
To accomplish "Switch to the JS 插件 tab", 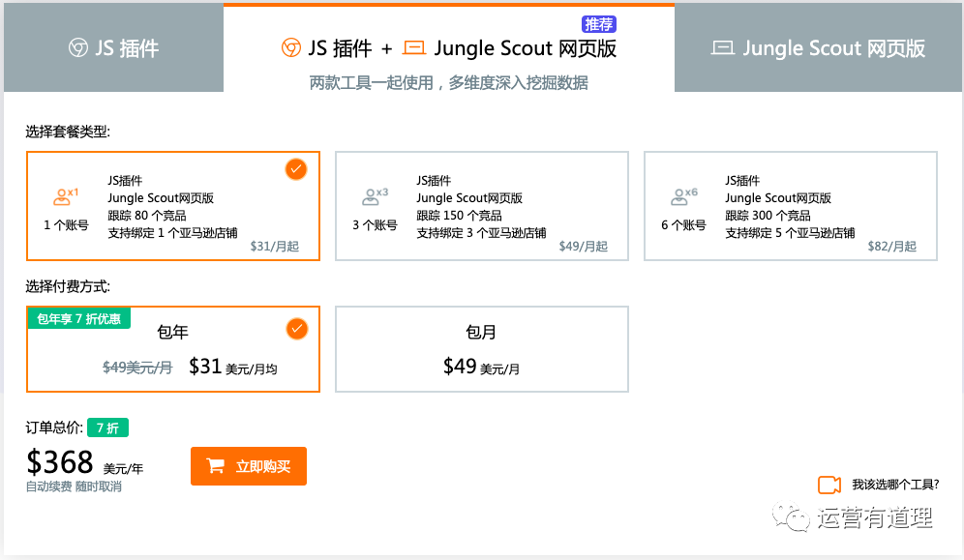I will 113,47.
